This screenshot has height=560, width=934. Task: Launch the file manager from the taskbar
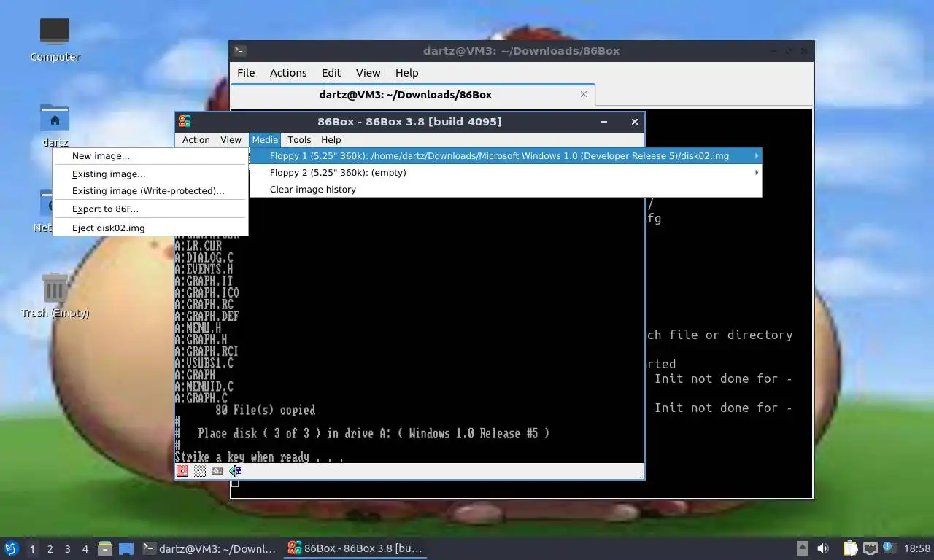pos(105,548)
